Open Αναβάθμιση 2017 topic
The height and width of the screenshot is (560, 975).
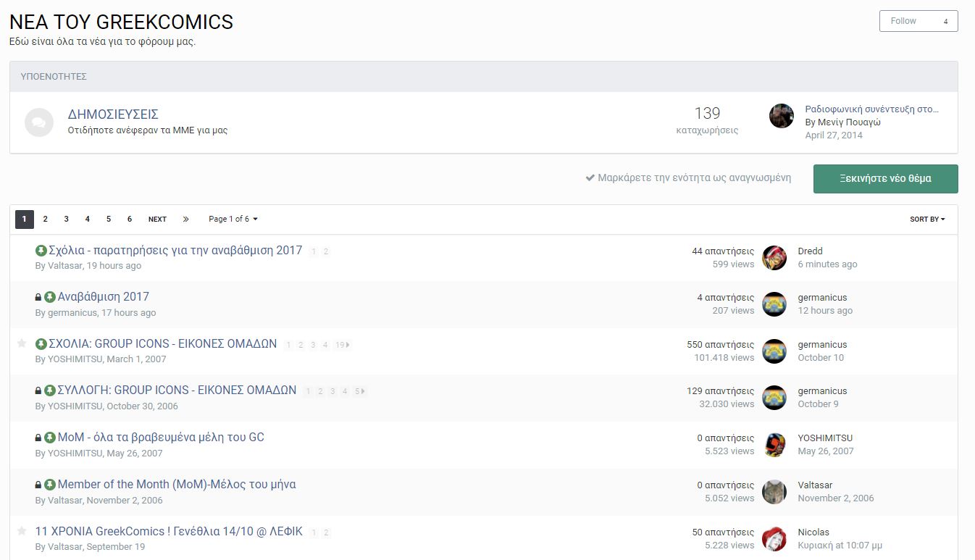pos(104,297)
